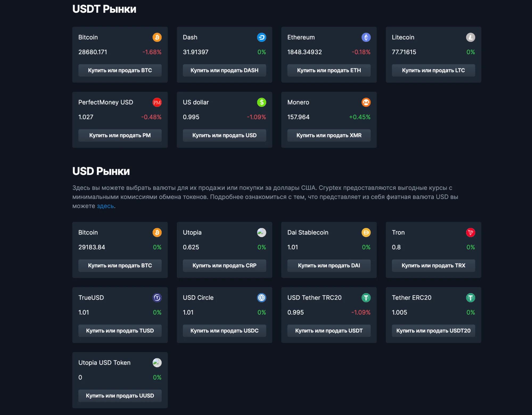
Task: Click the Tether ERC20 icon
Action: [471, 298]
